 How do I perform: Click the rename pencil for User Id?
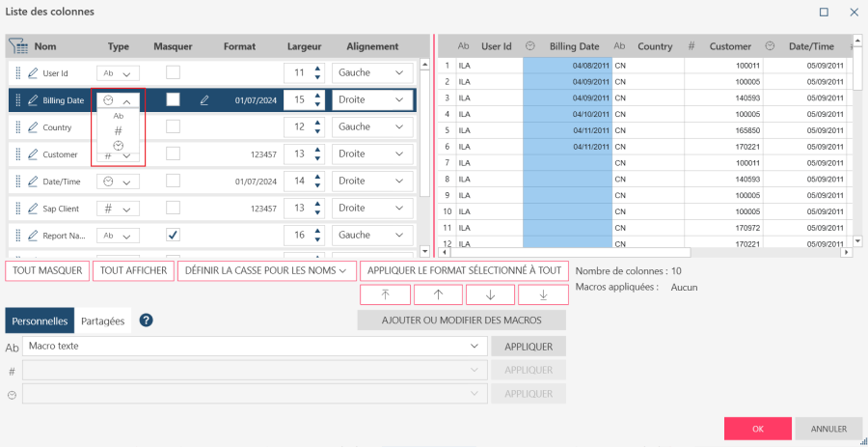[x=33, y=73]
